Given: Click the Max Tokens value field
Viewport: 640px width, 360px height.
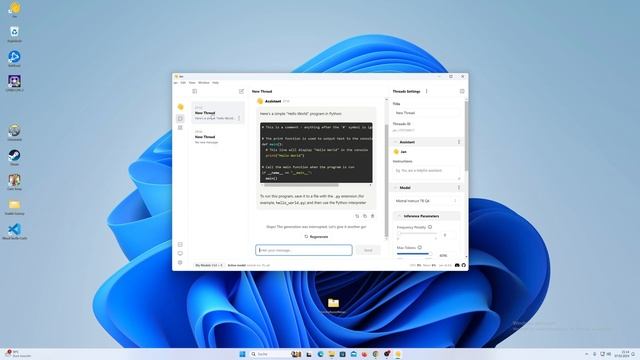Looking at the screenshot, I should coord(447,256).
